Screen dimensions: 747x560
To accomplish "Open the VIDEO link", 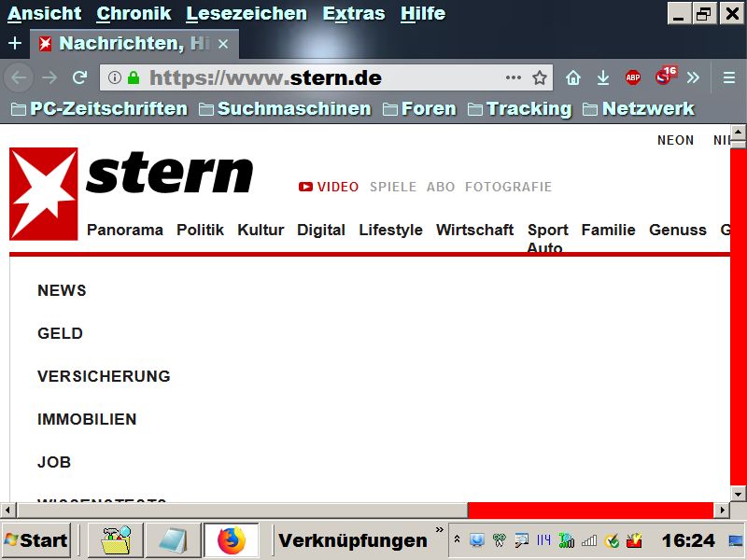I will tap(329, 187).
